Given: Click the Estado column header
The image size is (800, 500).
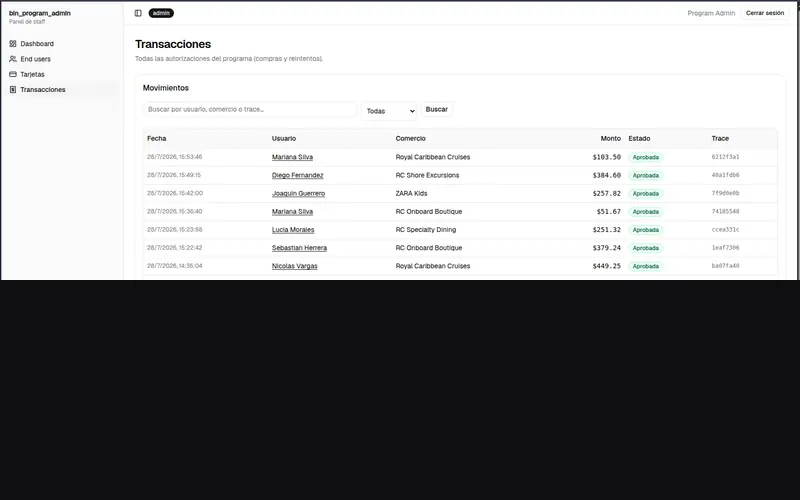Looking at the screenshot, I should [x=639, y=139].
